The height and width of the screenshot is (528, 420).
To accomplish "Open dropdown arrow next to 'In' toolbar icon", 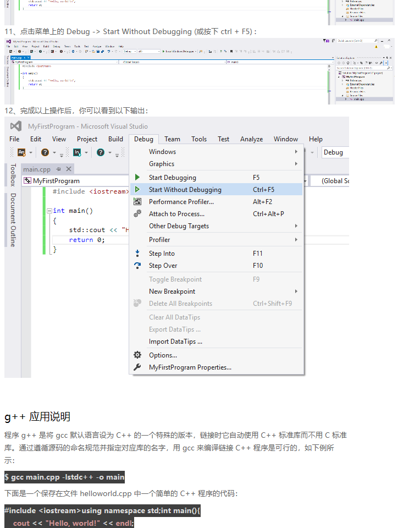I will [86, 152].
